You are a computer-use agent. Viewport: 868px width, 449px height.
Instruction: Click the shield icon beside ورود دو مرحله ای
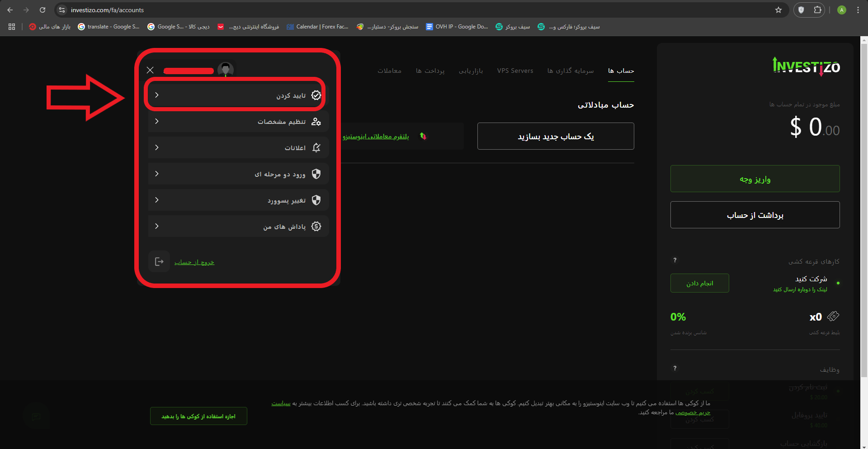click(x=316, y=174)
